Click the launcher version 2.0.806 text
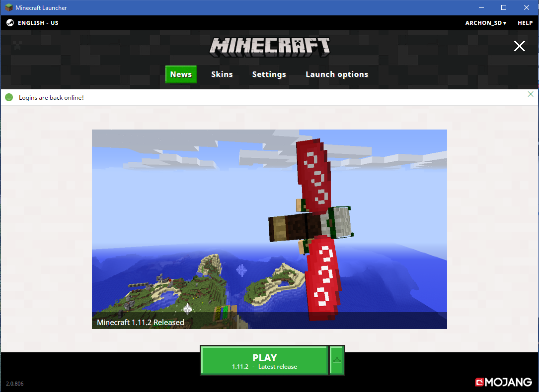539x392 pixels. 15,384
